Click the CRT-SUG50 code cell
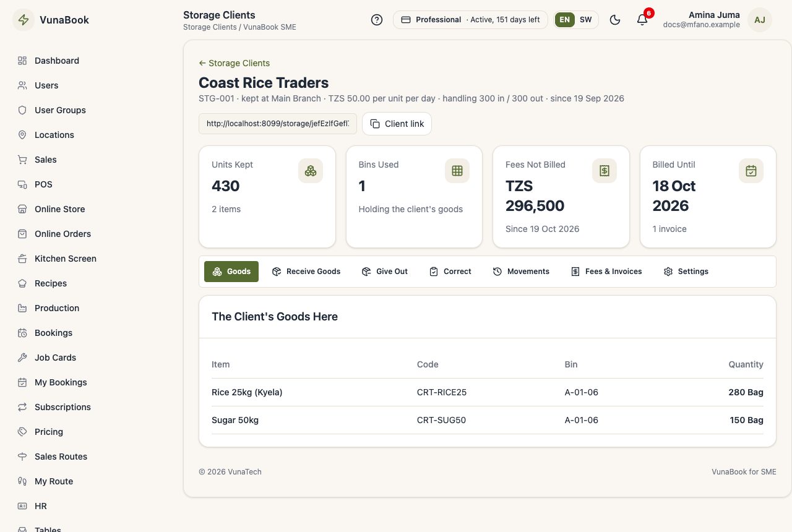This screenshot has width=792, height=532. (441, 420)
